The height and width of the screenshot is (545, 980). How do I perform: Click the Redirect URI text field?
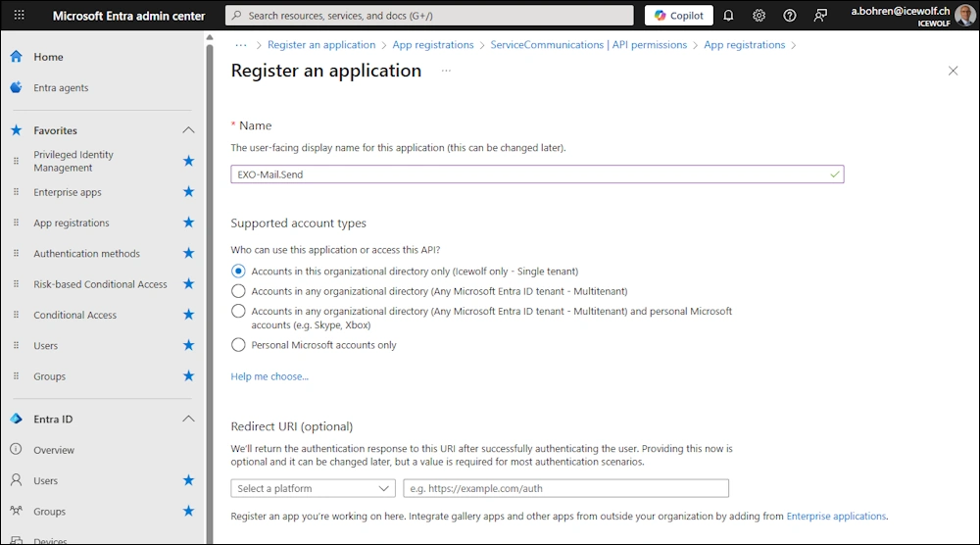click(565, 488)
